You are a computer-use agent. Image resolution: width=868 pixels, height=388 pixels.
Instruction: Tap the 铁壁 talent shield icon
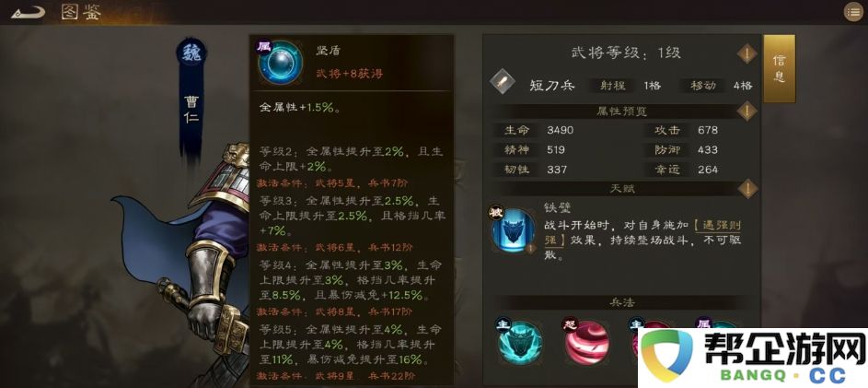(514, 230)
